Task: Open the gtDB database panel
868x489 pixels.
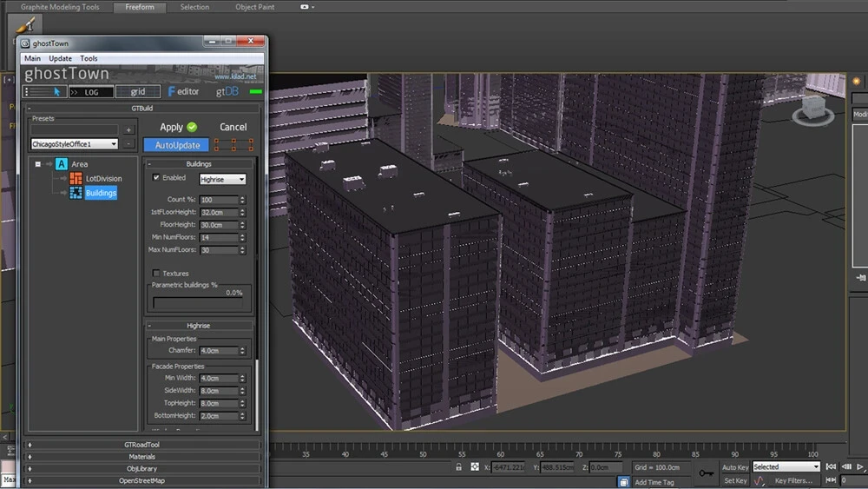Action: pyautogui.click(x=228, y=91)
